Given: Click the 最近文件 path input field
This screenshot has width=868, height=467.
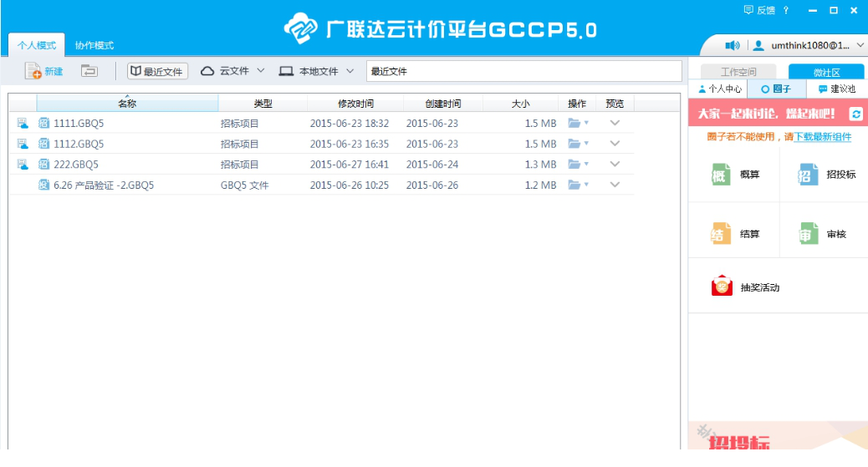Looking at the screenshot, I should pos(523,71).
